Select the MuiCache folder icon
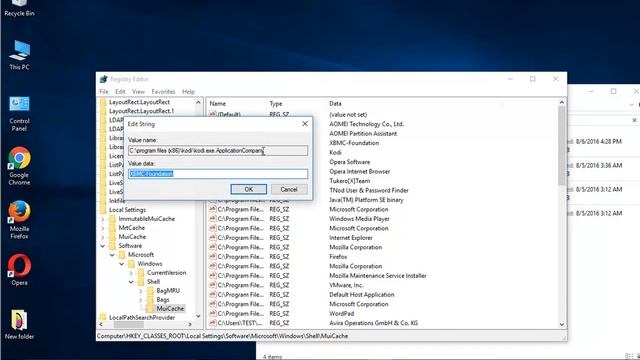The height and width of the screenshot is (360, 640). (x=151, y=309)
